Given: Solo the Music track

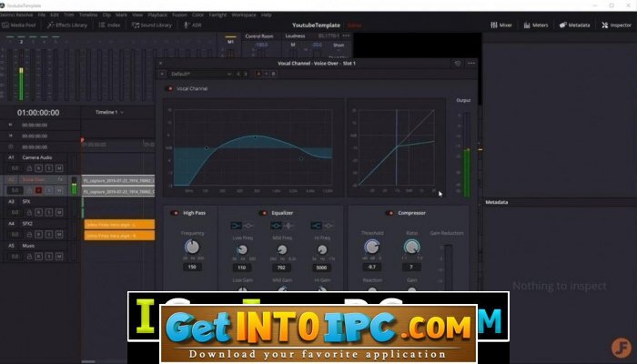Looking at the screenshot, I should 49,257.
